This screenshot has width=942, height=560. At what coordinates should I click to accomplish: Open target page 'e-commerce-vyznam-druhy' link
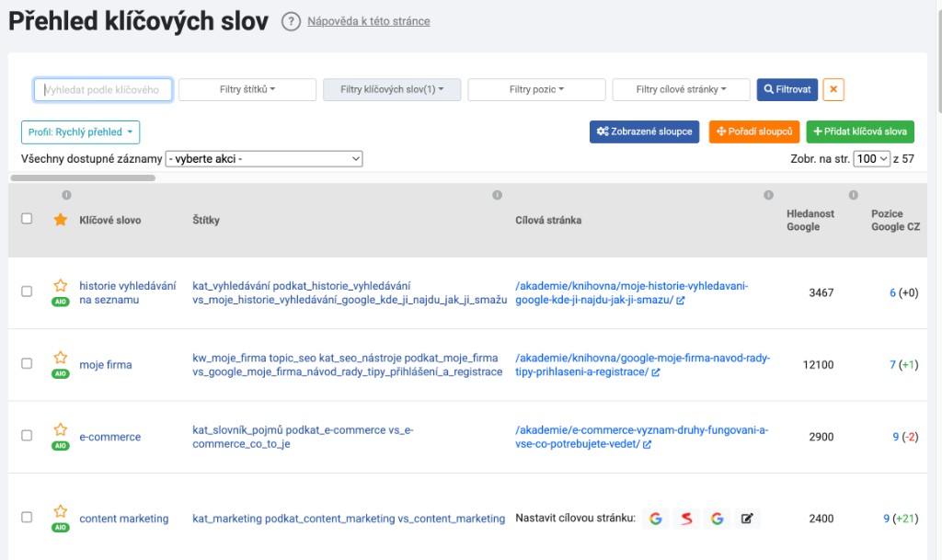[641, 437]
